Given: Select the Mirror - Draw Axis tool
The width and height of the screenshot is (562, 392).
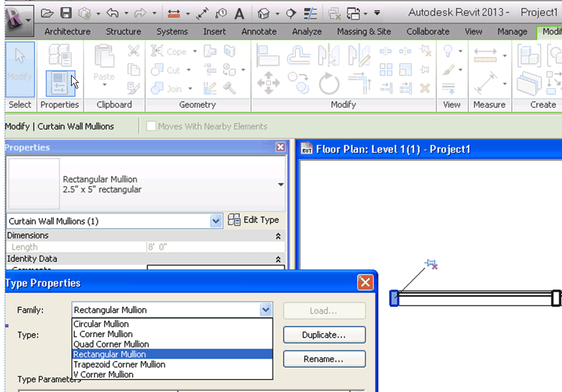Looking at the screenshot, I should 359,55.
